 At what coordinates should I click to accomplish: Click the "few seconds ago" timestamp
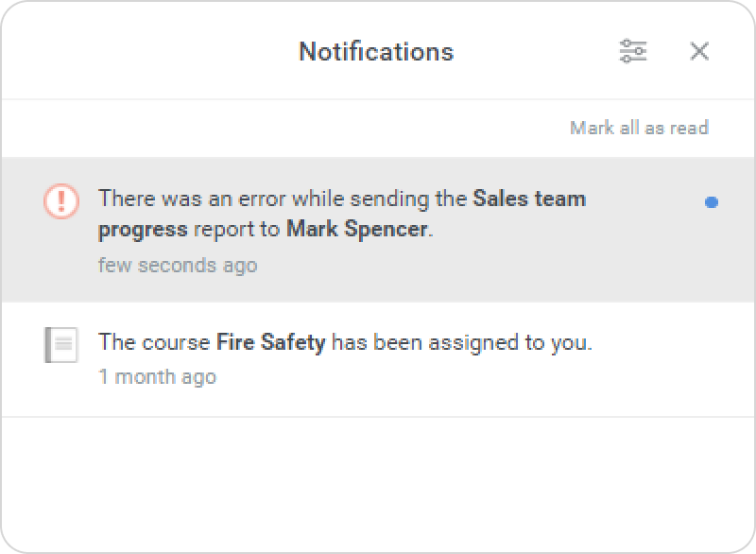(177, 265)
